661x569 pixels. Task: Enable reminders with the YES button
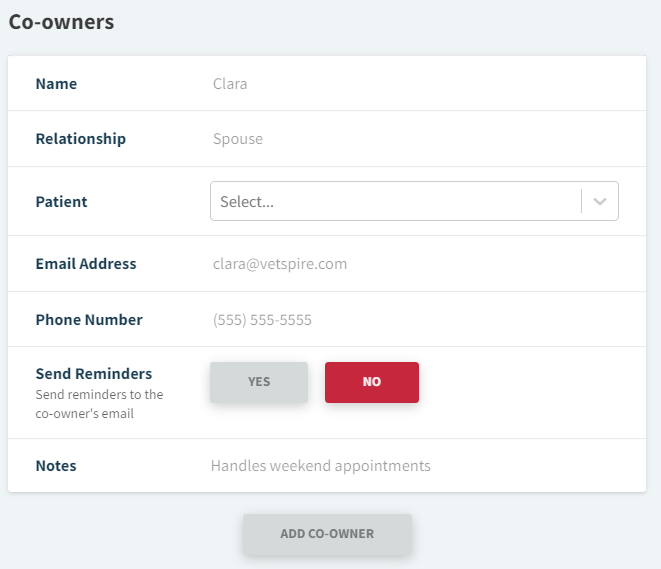[259, 382]
